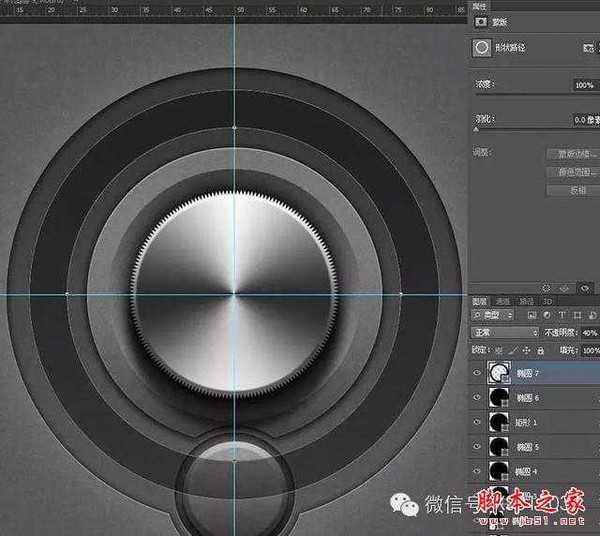Hide the 椭圆 6 layer

pos(477,398)
